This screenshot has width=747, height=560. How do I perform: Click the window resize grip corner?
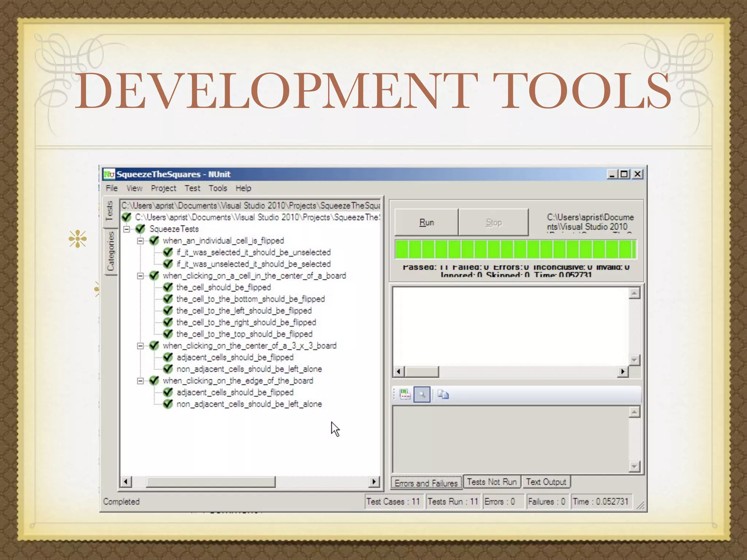[640, 505]
